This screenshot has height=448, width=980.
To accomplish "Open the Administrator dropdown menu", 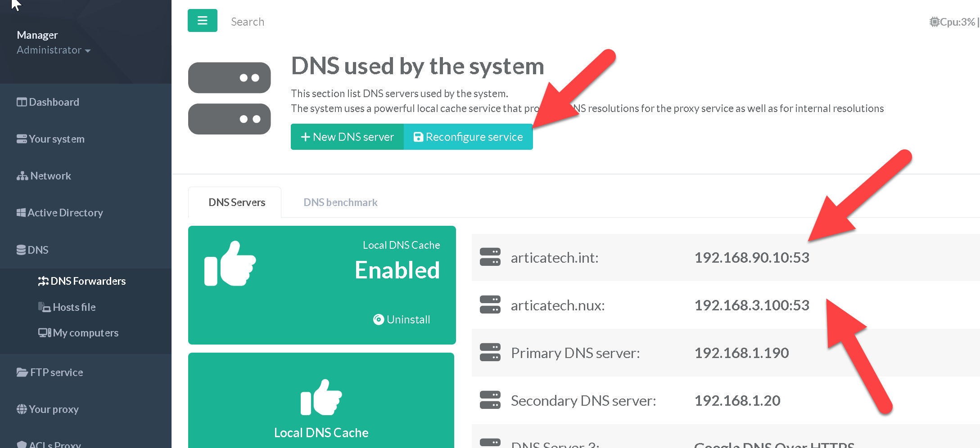I will (x=54, y=50).
